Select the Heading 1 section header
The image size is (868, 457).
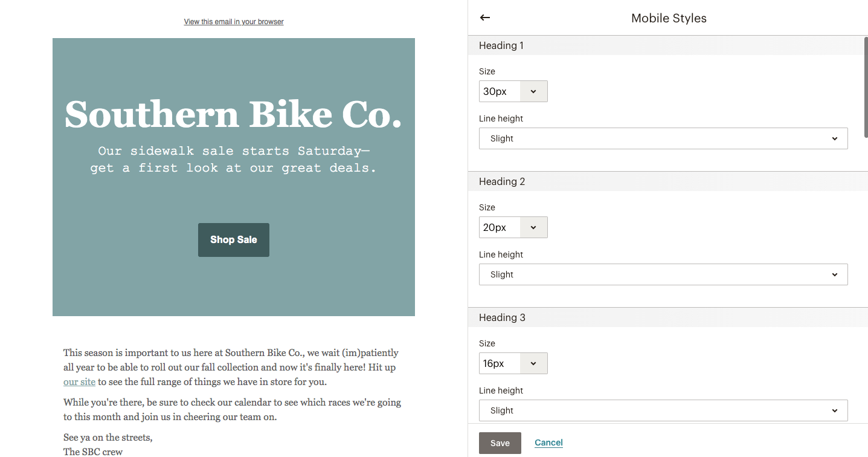(501, 45)
